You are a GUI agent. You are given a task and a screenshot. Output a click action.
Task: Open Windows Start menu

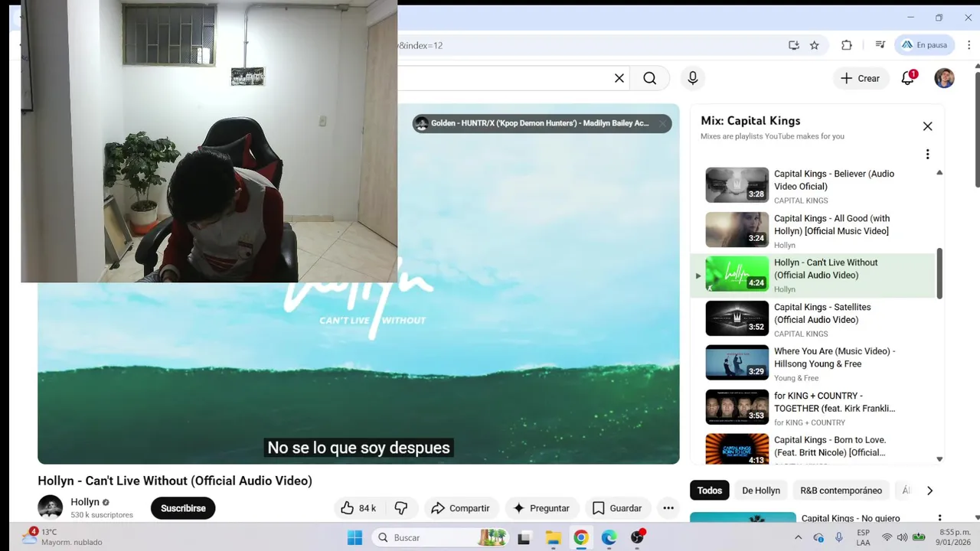pyautogui.click(x=354, y=538)
